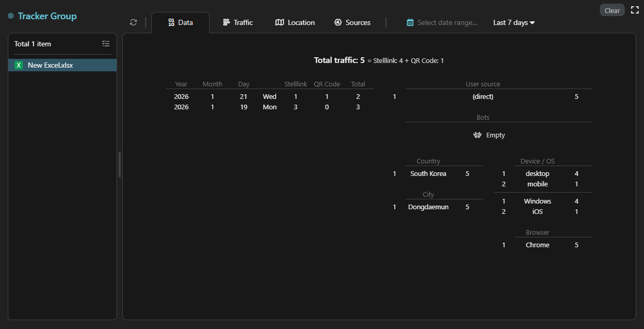Select the Mon day 19 traffic row

269,107
